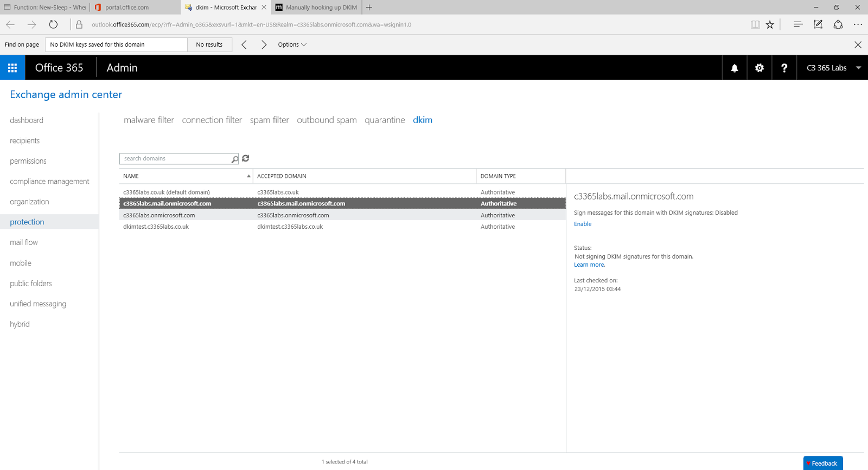This screenshot has width=868, height=470.
Task: Open the help question mark
Action: [784, 68]
